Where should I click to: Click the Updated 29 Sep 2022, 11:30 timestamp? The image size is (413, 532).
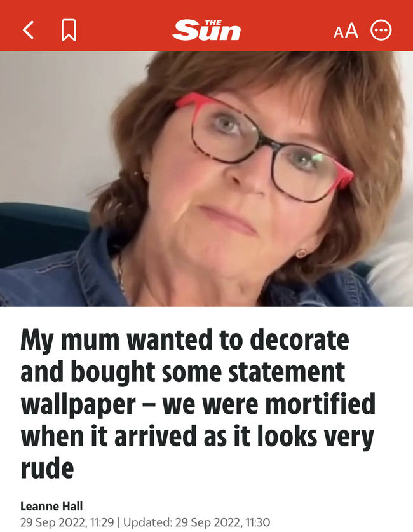pos(197,522)
